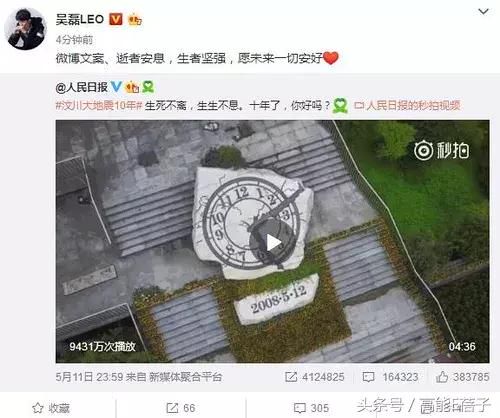Viewport: 500px width, 418px height.
Task: Open the post options chevron menu
Action: [x=483, y=12]
